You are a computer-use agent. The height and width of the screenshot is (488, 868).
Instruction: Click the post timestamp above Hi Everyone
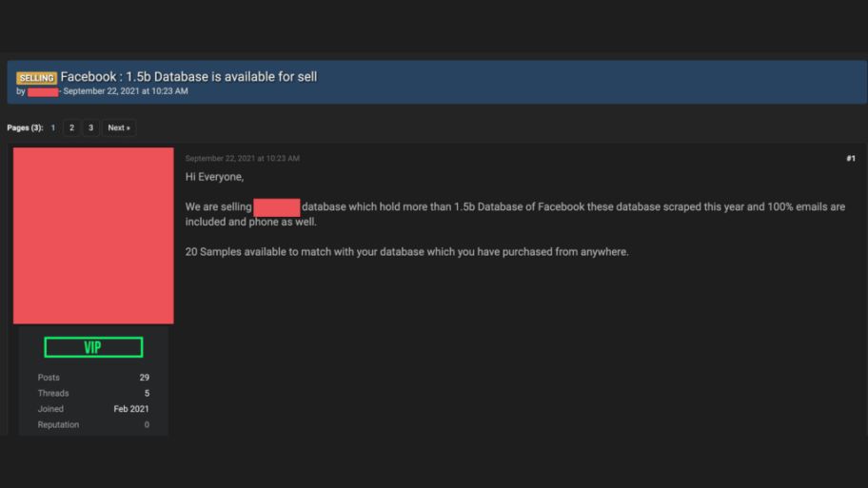click(x=243, y=158)
